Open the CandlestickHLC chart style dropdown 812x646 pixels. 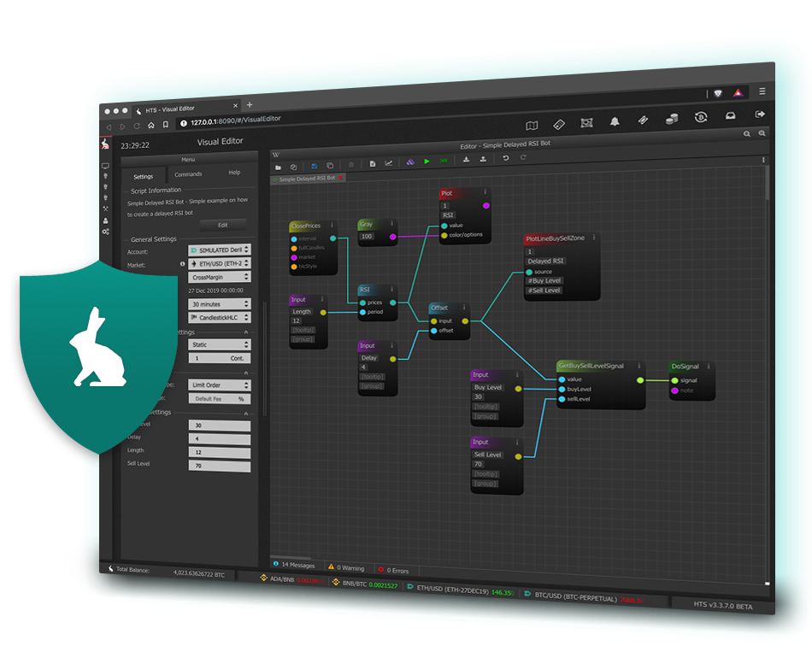(x=220, y=318)
